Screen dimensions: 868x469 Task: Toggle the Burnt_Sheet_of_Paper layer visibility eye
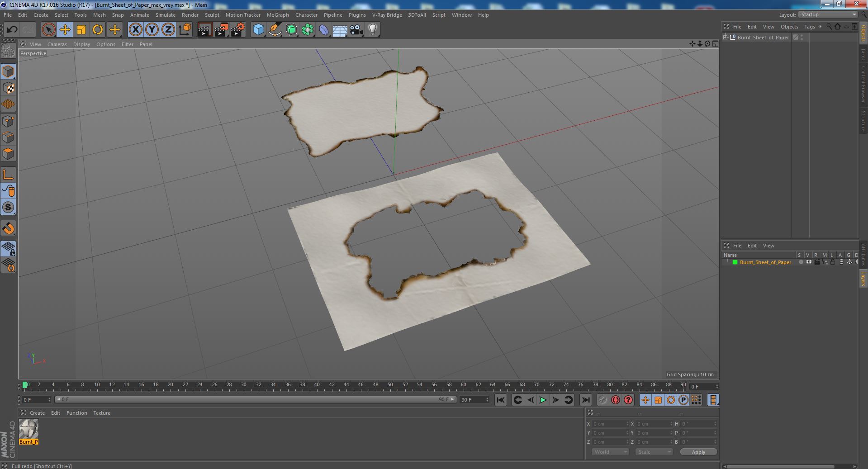click(808, 262)
